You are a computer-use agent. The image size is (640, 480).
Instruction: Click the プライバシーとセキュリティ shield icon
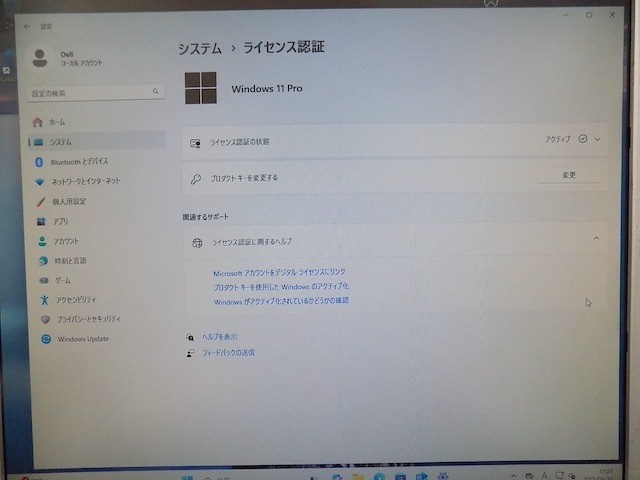pyautogui.click(x=45, y=319)
